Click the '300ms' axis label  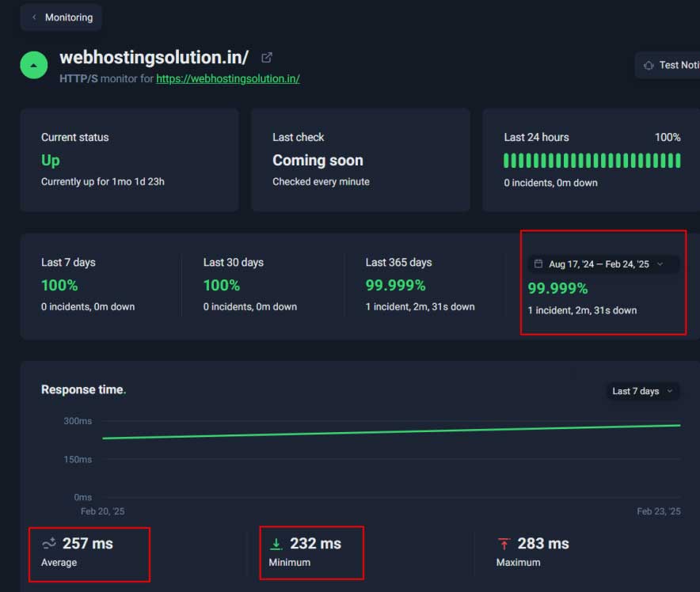(x=78, y=421)
